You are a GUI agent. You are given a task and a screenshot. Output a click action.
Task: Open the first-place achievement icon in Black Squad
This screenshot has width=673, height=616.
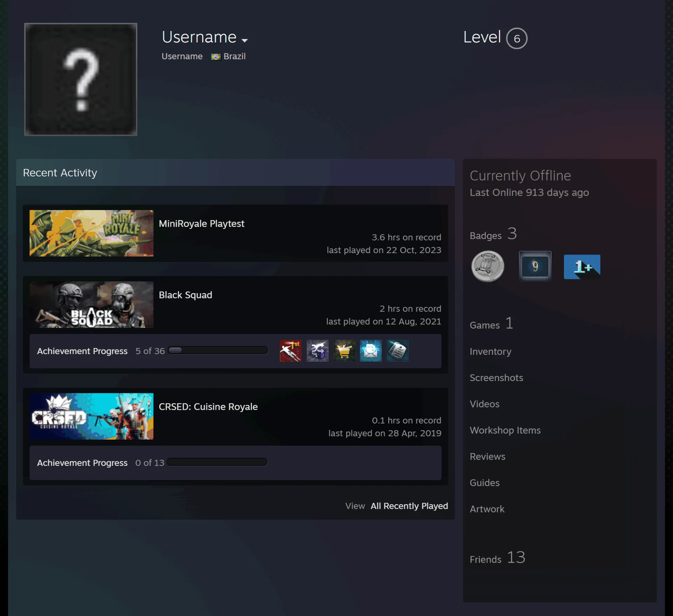[290, 351]
